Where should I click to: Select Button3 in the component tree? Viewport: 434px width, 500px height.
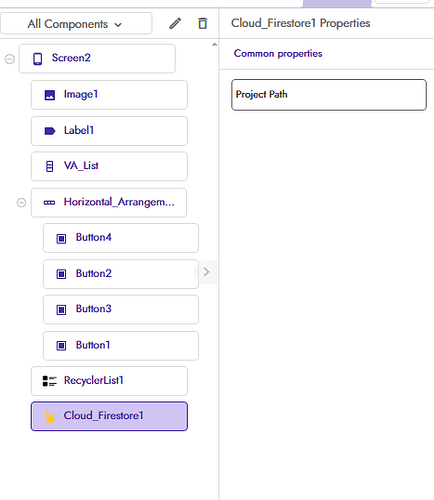pos(121,309)
